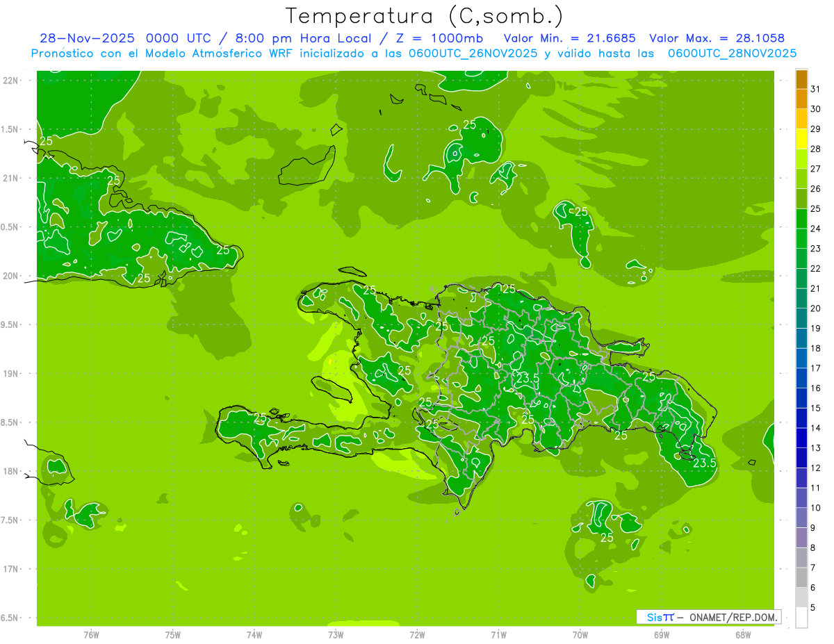Click the '73W' longitude axis label
This screenshot has width=834, height=644.
[x=336, y=635]
